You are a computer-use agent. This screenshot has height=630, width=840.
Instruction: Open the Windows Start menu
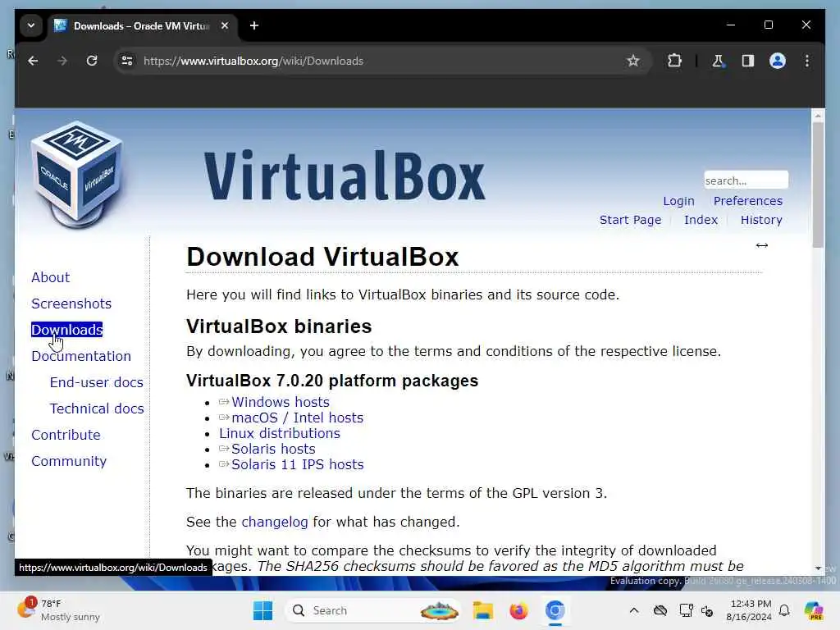point(262,610)
